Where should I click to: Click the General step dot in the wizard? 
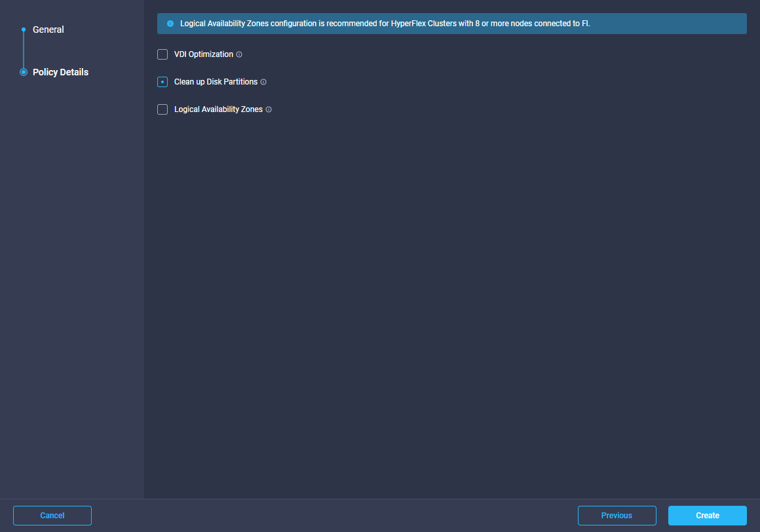tap(24, 29)
